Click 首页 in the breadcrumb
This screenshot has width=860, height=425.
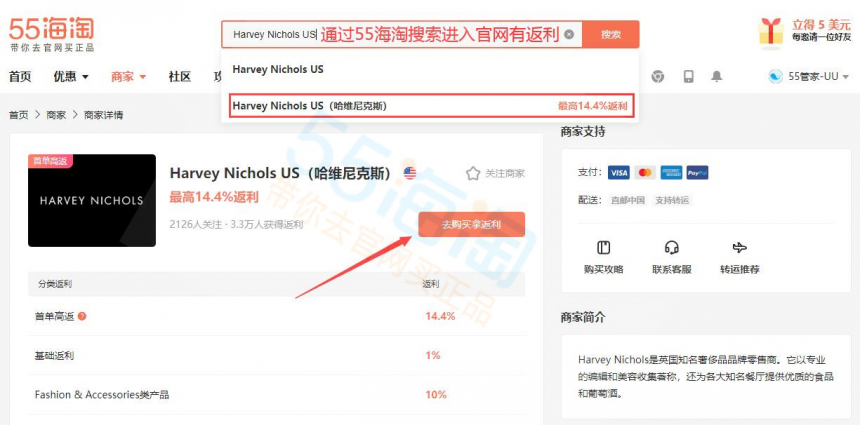(18, 115)
